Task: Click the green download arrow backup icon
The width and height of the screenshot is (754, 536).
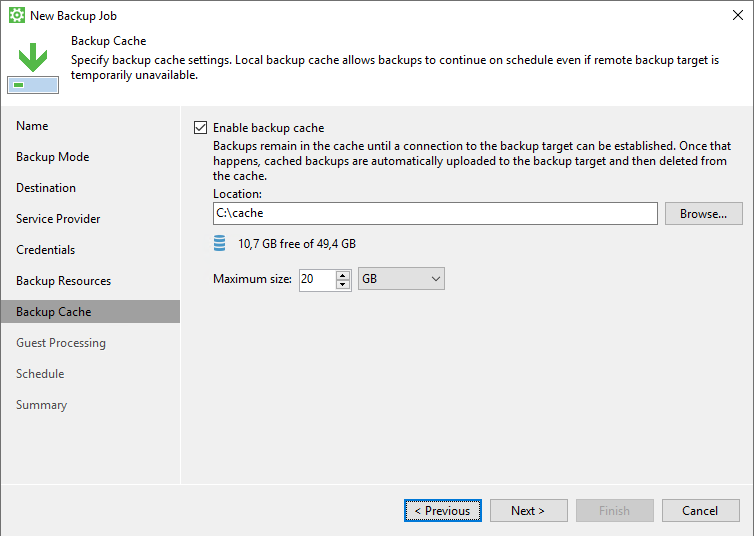Action: point(33,67)
